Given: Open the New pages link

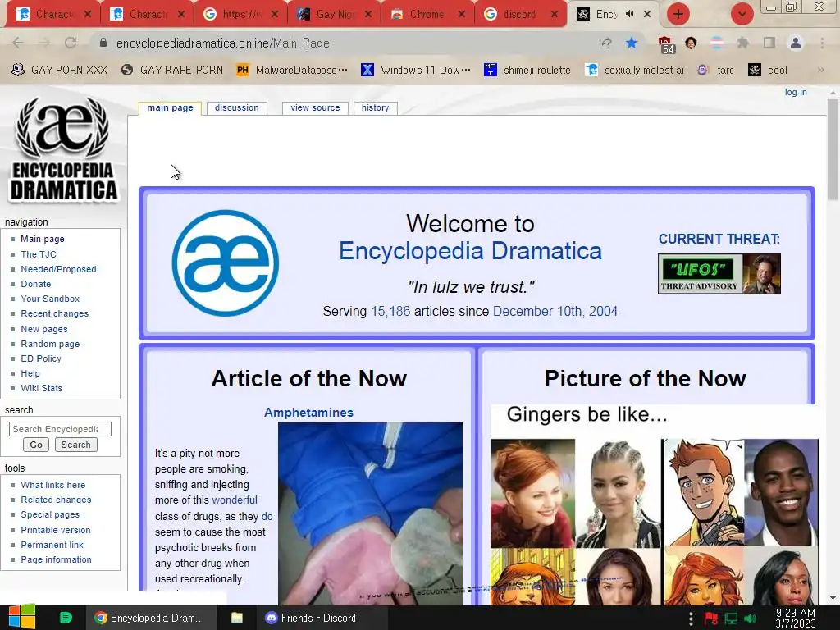Looking at the screenshot, I should pos(44,329).
